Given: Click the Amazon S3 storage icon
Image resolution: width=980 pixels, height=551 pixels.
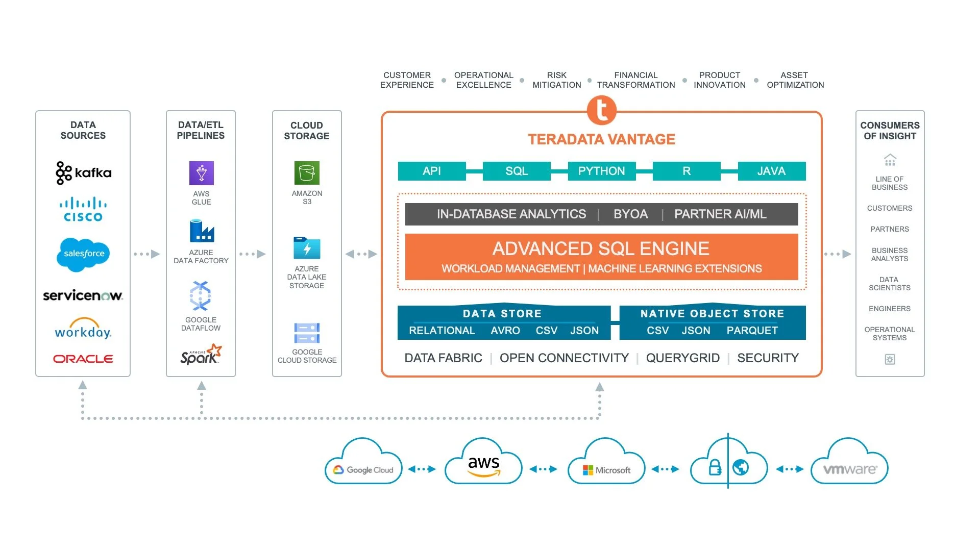Looking at the screenshot, I should click(306, 172).
